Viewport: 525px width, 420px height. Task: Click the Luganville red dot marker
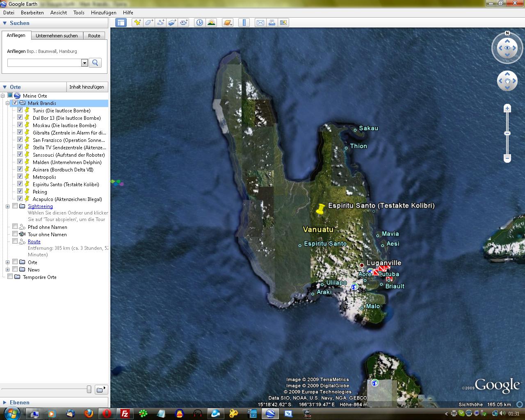(x=362, y=265)
